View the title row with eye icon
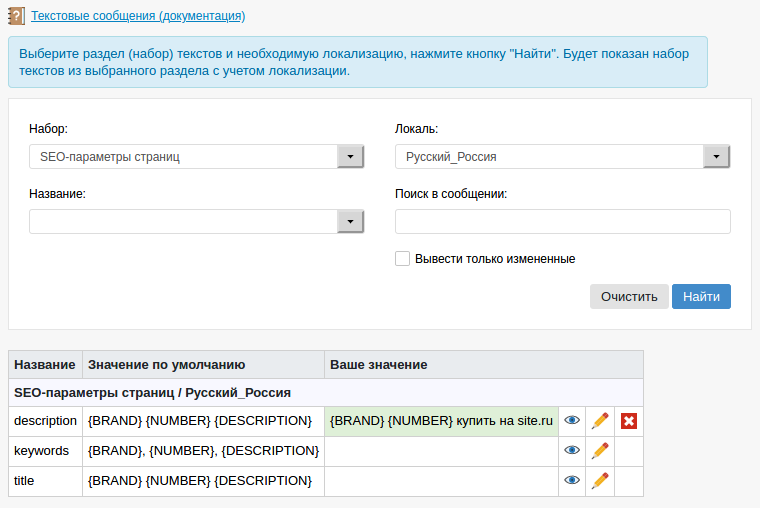The width and height of the screenshot is (760, 508). point(572,481)
